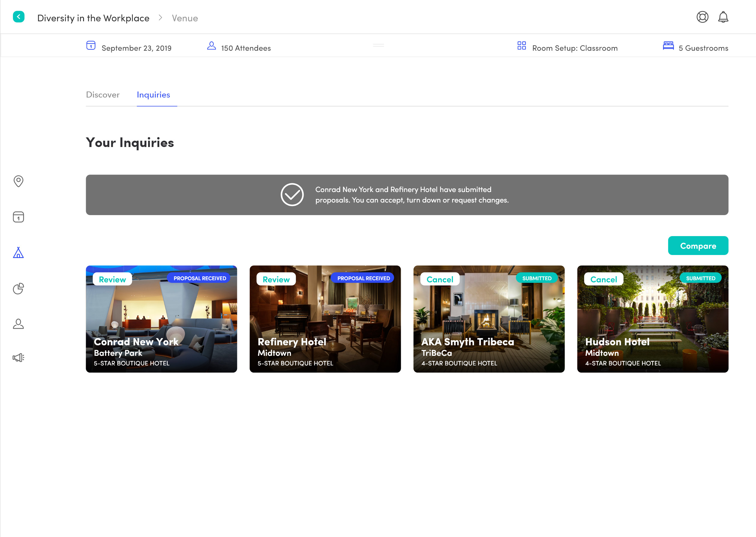Click the teal back arrow button
Image resolution: width=756 pixels, height=537 pixels.
point(19,17)
